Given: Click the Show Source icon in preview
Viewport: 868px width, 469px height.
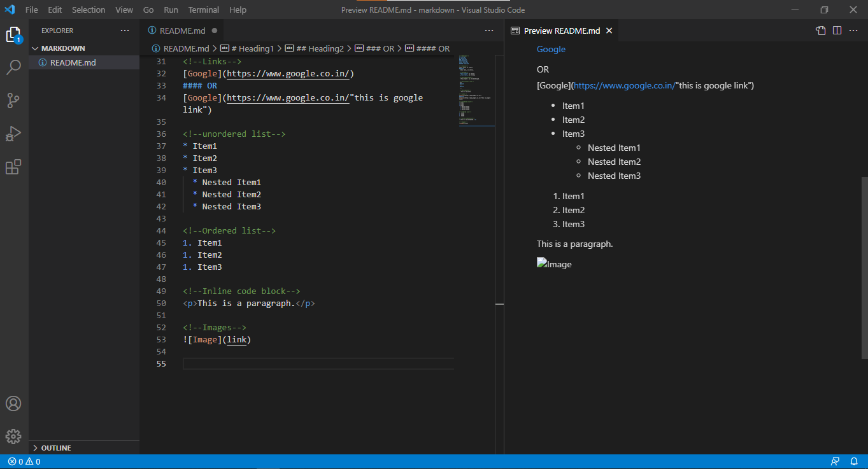Looking at the screenshot, I should tap(821, 31).
